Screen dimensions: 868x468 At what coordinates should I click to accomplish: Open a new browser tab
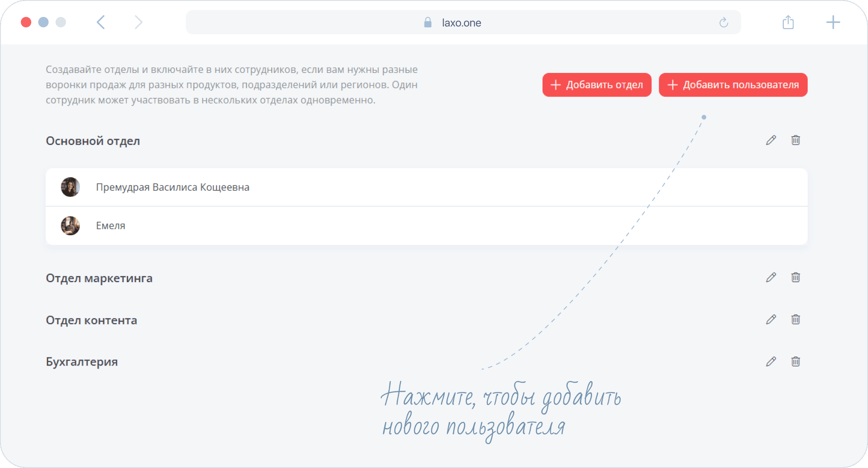pyautogui.click(x=833, y=22)
